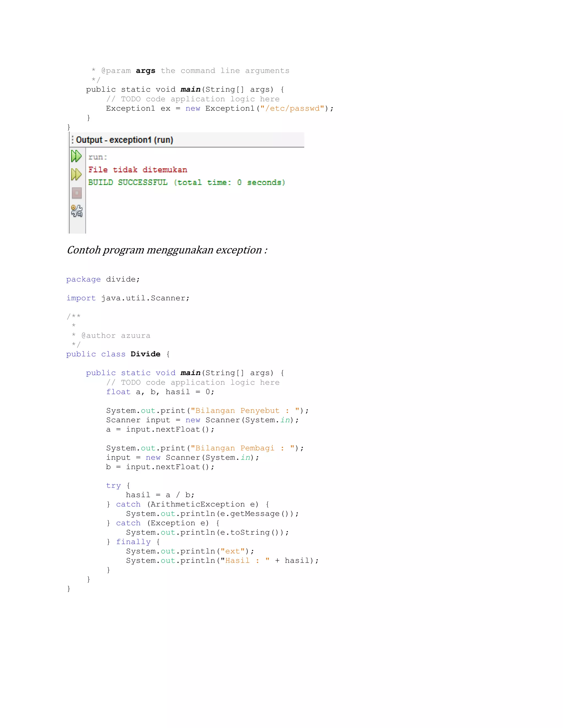
Task: Click the 'Bilangan Pembagi' print statement
Action: pos(205,448)
